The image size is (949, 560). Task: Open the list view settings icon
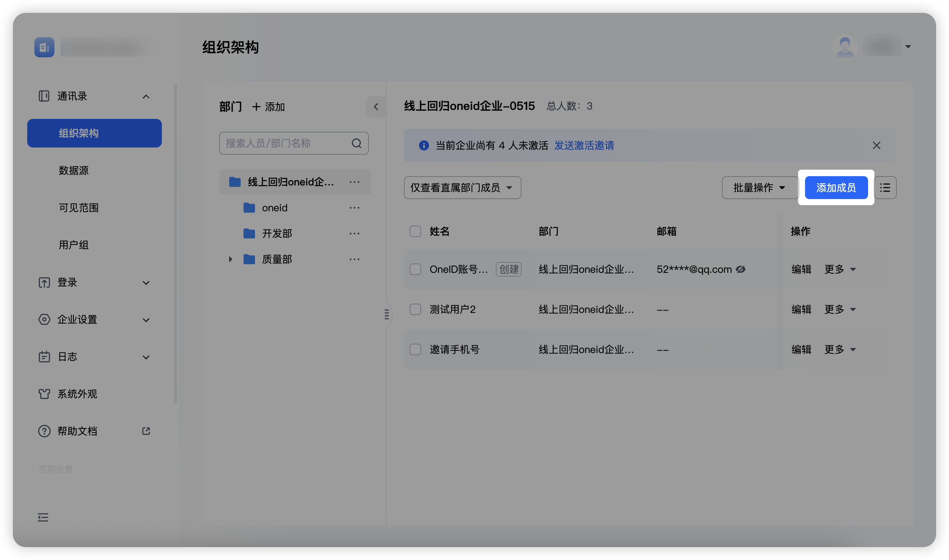885,188
